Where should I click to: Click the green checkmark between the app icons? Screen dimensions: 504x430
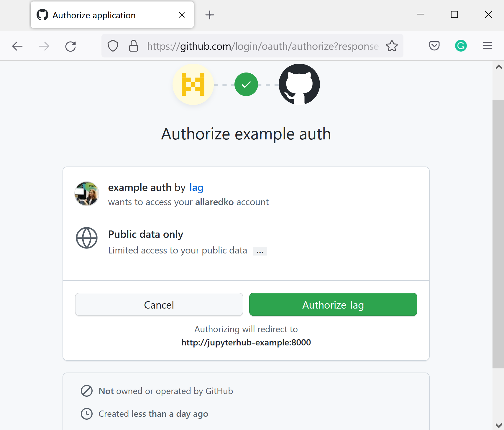246,84
